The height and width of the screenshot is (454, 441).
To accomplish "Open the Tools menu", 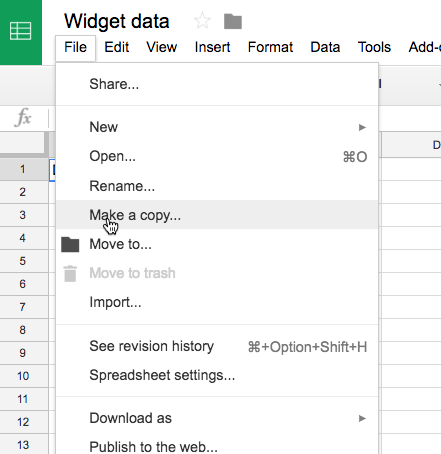I will (x=374, y=47).
